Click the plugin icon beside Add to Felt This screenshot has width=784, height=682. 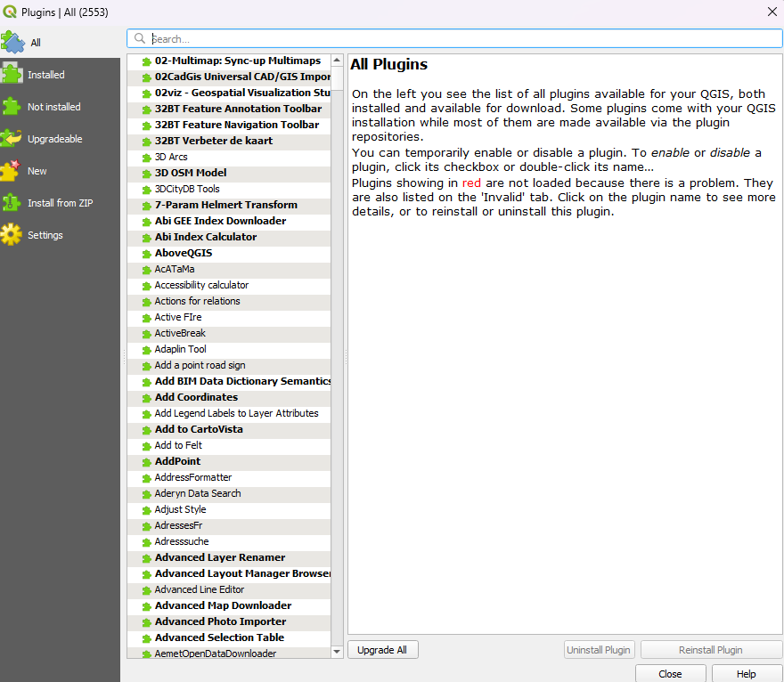(x=146, y=446)
